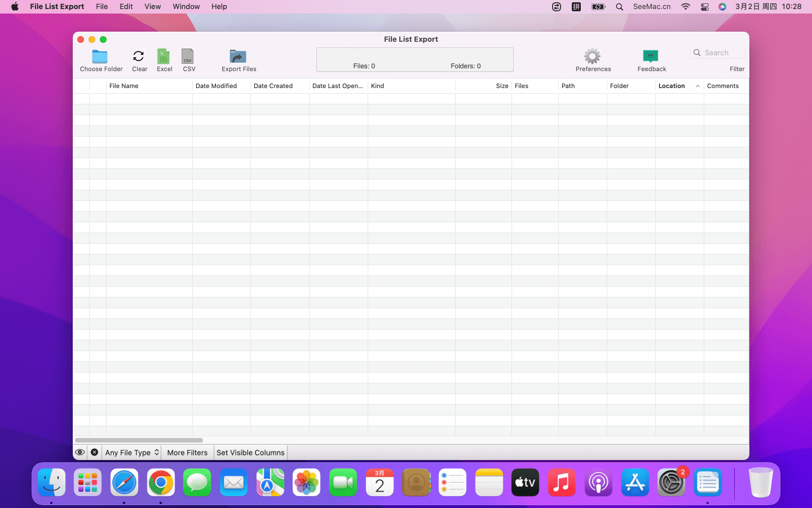Click Set Visible Columns button
The width and height of the screenshot is (812, 508).
(250, 453)
